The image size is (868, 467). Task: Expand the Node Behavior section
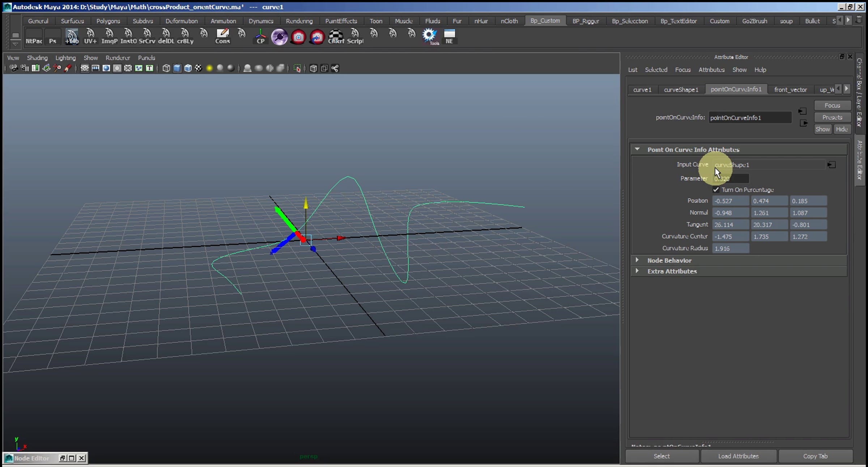[x=637, y=260]
